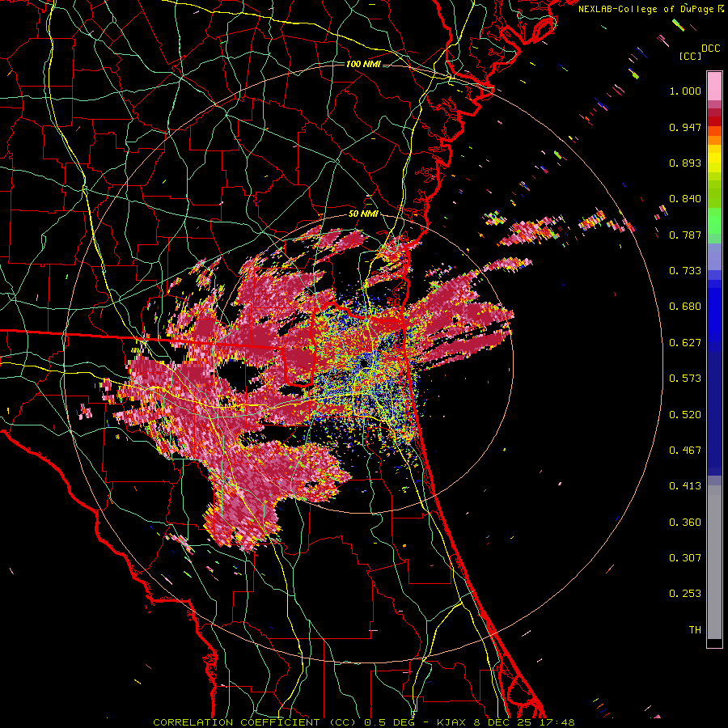The width and height of the screenshot is (728, 728).
Task: Click the 0.680 color scale value
Action: point(685,307)
